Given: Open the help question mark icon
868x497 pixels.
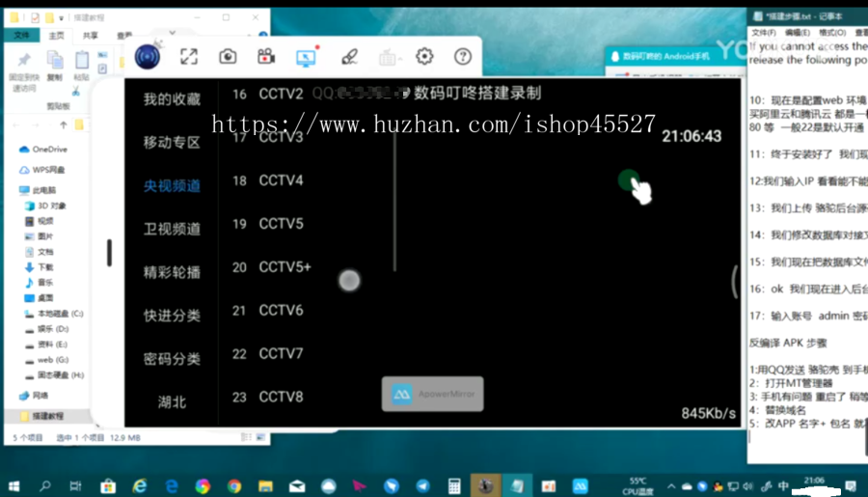Looking at the screenshot, I should 463,57.
